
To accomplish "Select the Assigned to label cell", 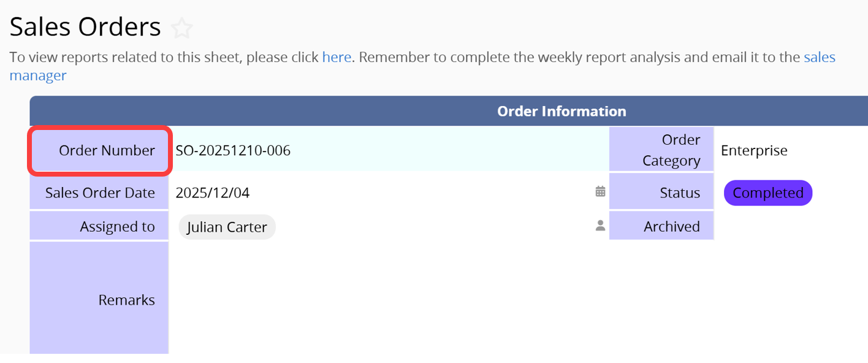I will click(99, 227).
